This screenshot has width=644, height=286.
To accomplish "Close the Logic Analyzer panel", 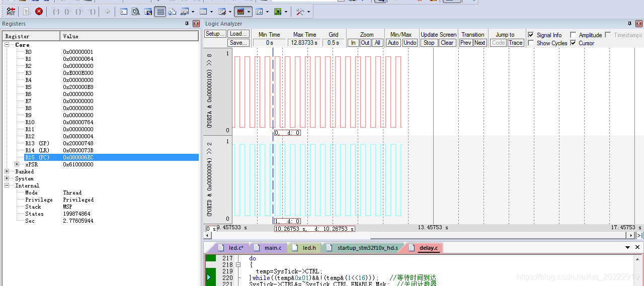I will (x=638, y=24).
